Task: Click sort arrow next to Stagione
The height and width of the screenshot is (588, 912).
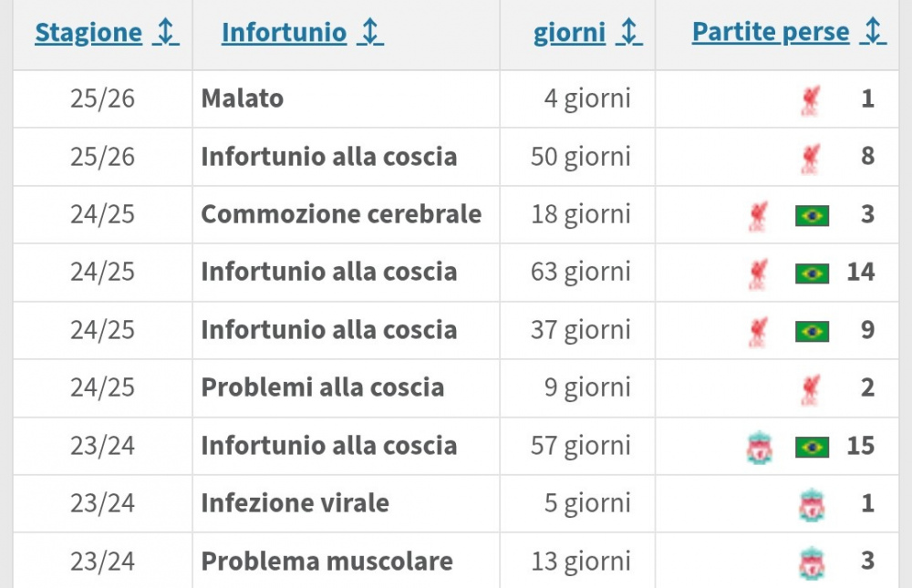Action: tap(166, 33)
